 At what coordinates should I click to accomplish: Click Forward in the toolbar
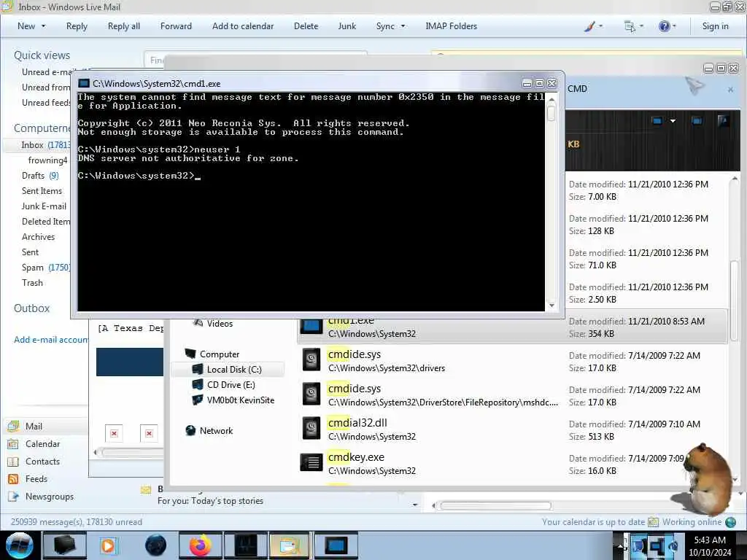pos(176,26)
